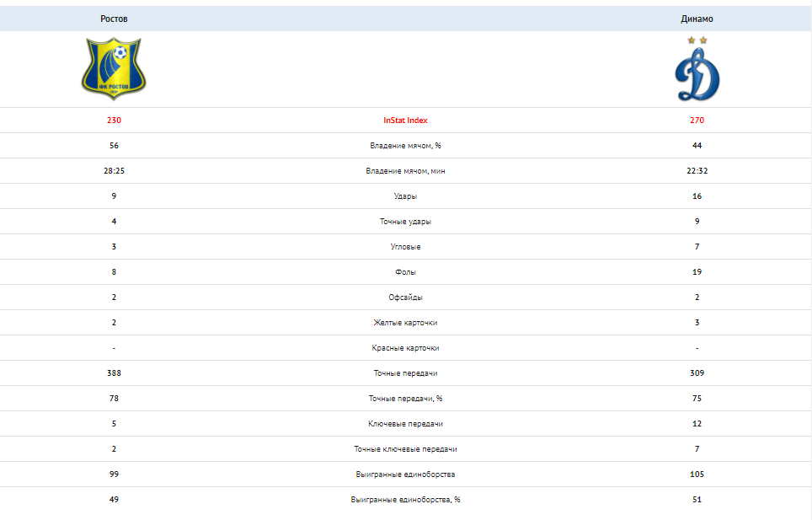Click the FC Rostov club crest
This screenshot has width=812, height=520.
pyautogui.click(x=114, y=68)
